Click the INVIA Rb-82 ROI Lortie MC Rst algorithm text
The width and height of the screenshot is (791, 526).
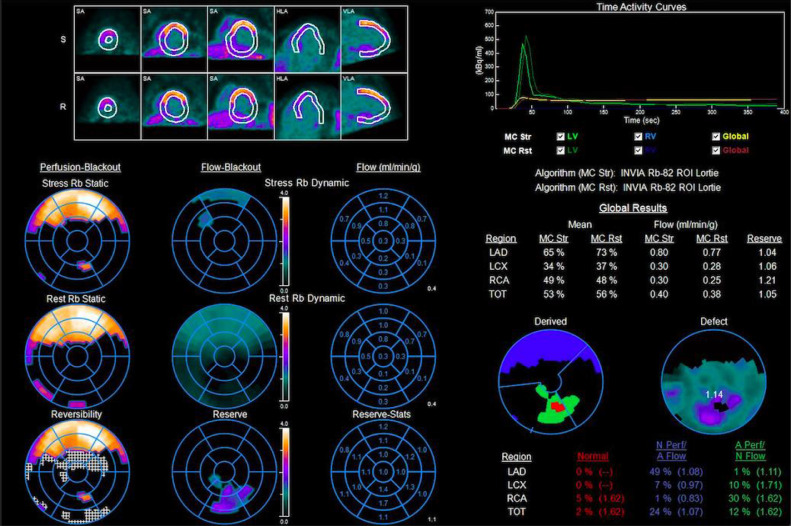pyautogui.click(x=672, y=188)
